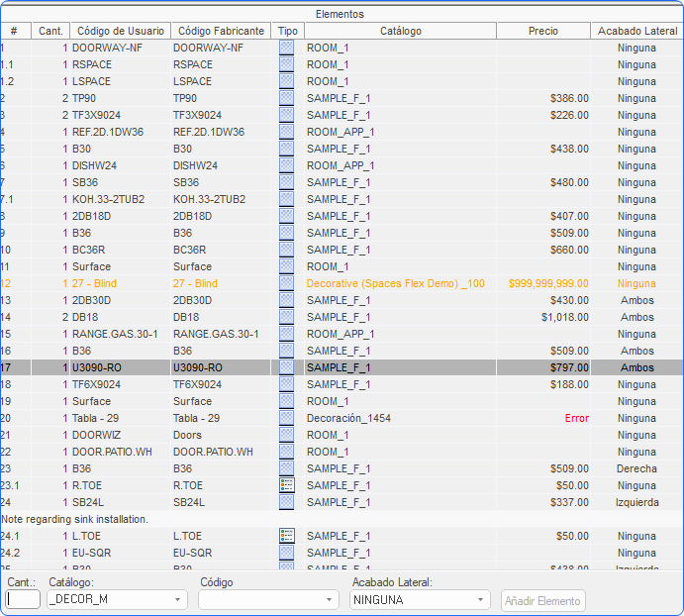The height and width of the screenshot is (616, 684).
Task: Open the Código dropdown
Action: [268, 599]
